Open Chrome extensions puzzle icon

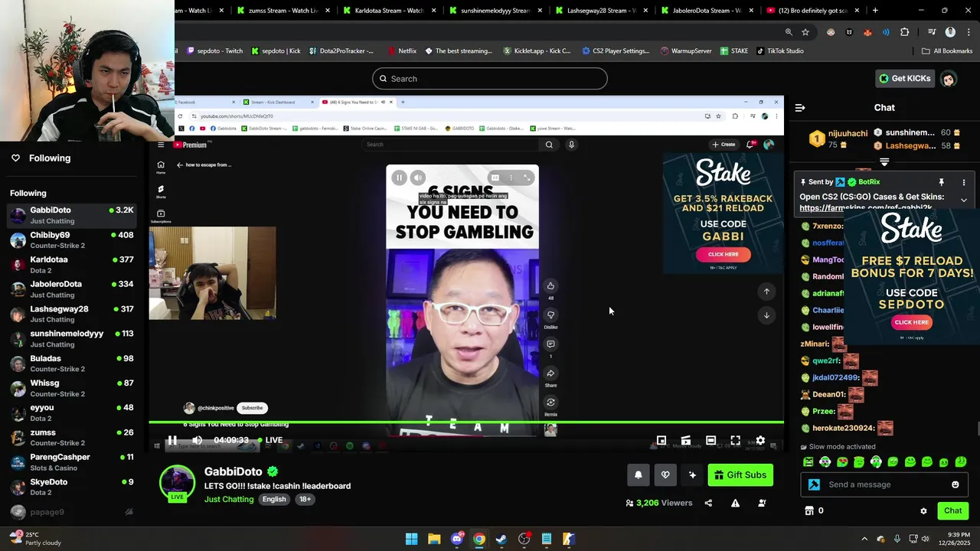905,32
